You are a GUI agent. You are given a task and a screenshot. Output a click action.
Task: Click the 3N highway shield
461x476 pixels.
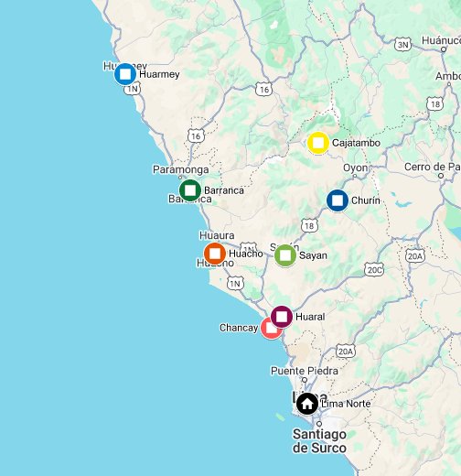click(x=403, y=45)
